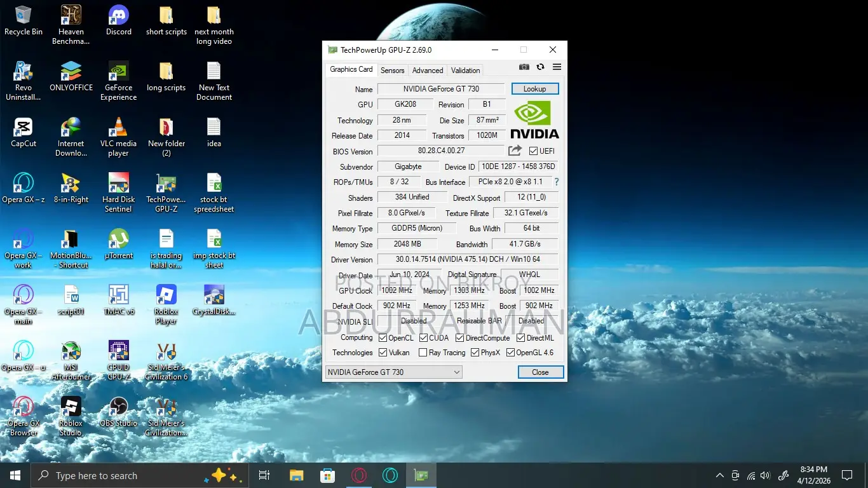Select the MSI Afterburner desktop icon
This screenshot has height=488, width=868.
(x=71, y=360)
